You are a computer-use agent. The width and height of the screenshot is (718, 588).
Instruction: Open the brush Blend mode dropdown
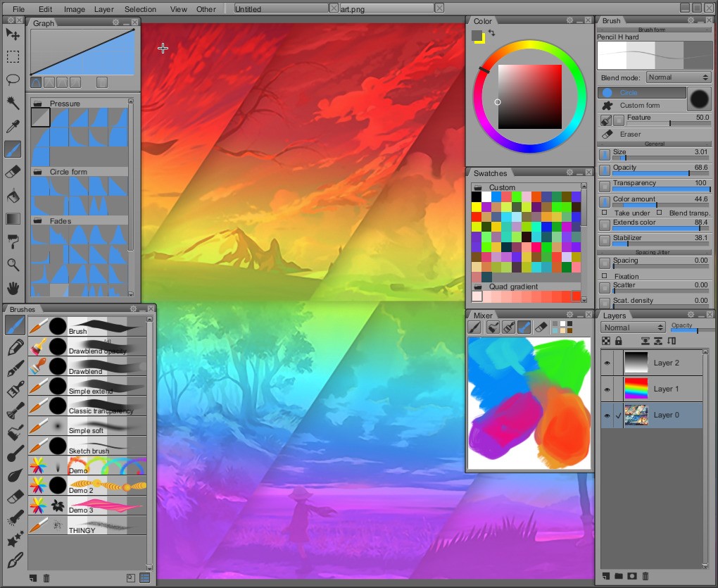[679, 77]
